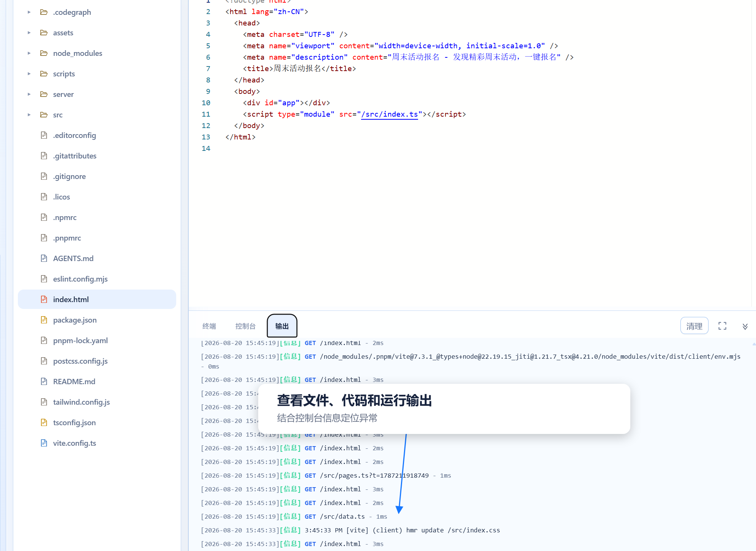The width and height of the screenshot is (756, 551).
Task: Open the eslint.config.mjs file
Action: tap(80, 279)
